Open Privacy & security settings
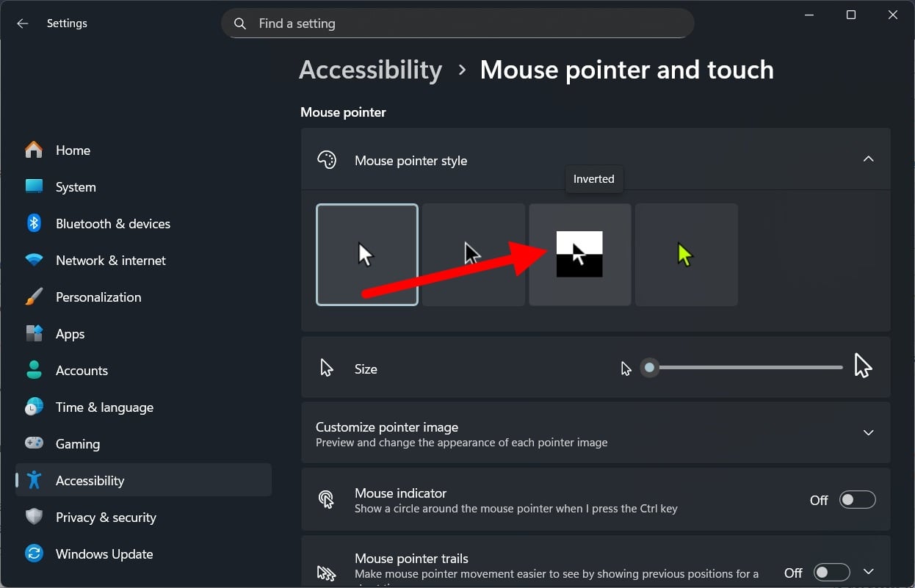915x588 pixels. (x=106, y=517)
